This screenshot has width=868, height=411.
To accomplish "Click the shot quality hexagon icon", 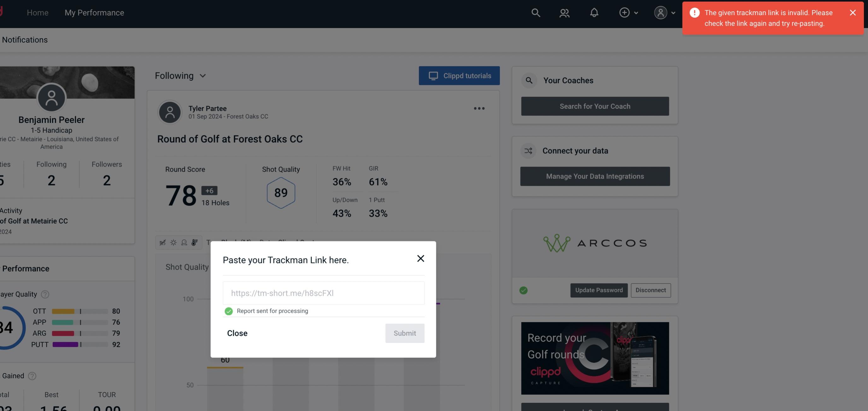I will point(281,193).
